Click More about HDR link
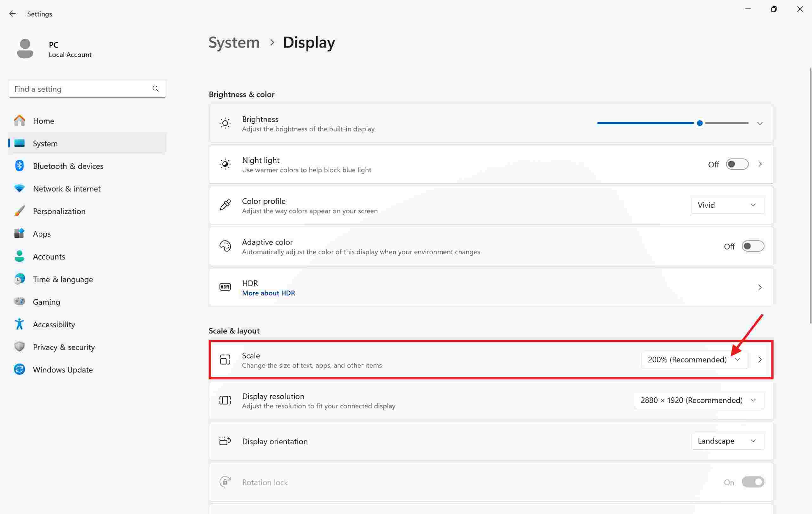The height and width of the screenshot is (514, 812). click(268, 293)
